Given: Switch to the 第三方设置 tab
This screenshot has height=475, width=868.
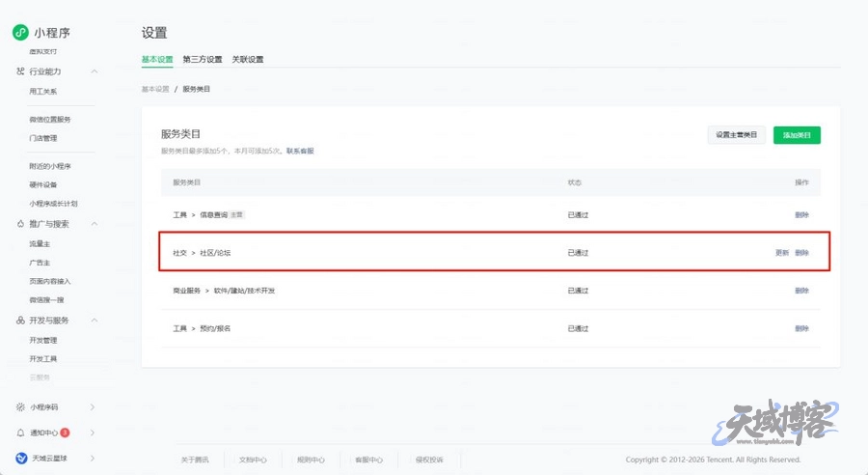Looking at the screenshot, I should tap(203, 59).
